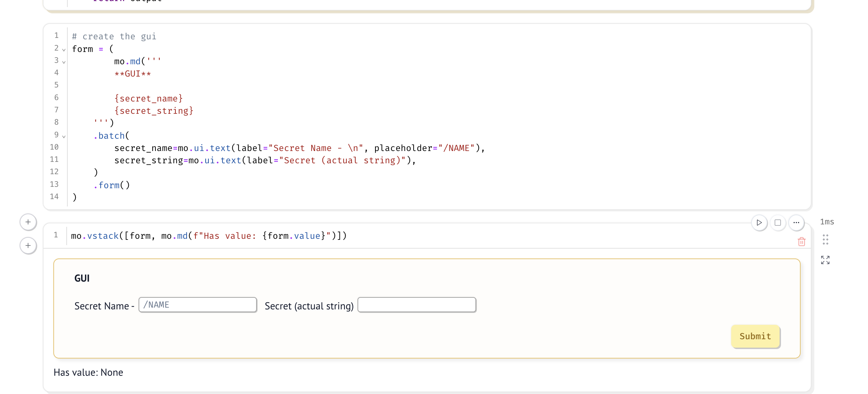Add a cell above with the upper plus button
The image size is (868, 394).
coord(28,222)
